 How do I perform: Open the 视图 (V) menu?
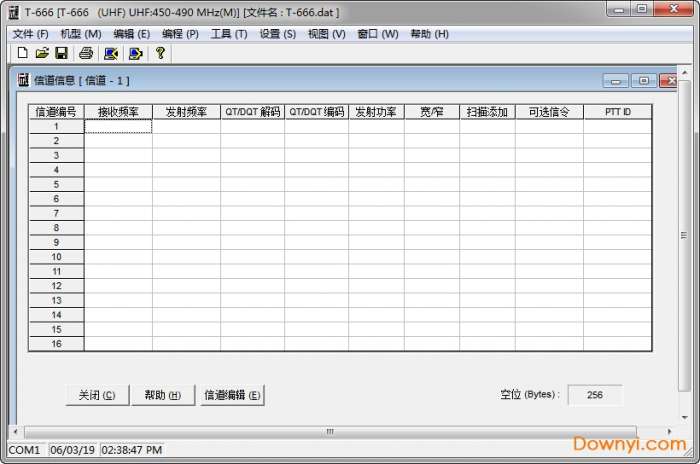point(327,34)
